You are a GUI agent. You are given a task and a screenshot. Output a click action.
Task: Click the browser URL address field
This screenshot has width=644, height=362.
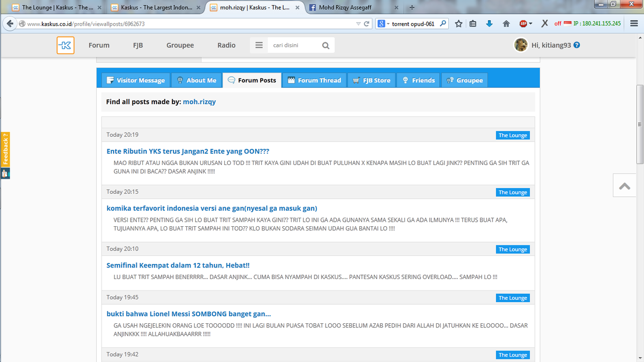click(190, 24)
